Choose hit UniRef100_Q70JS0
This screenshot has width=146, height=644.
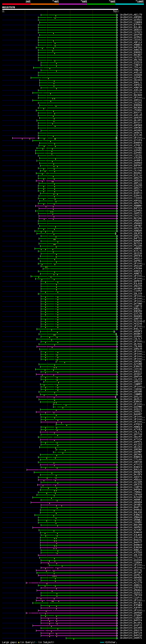tap(131, 93)
